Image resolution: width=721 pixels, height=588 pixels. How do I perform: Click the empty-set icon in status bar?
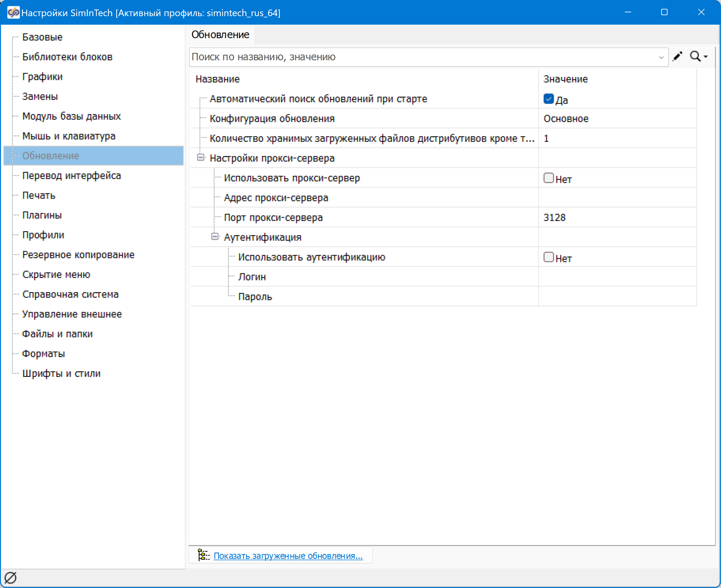click(x=10, y=578)
